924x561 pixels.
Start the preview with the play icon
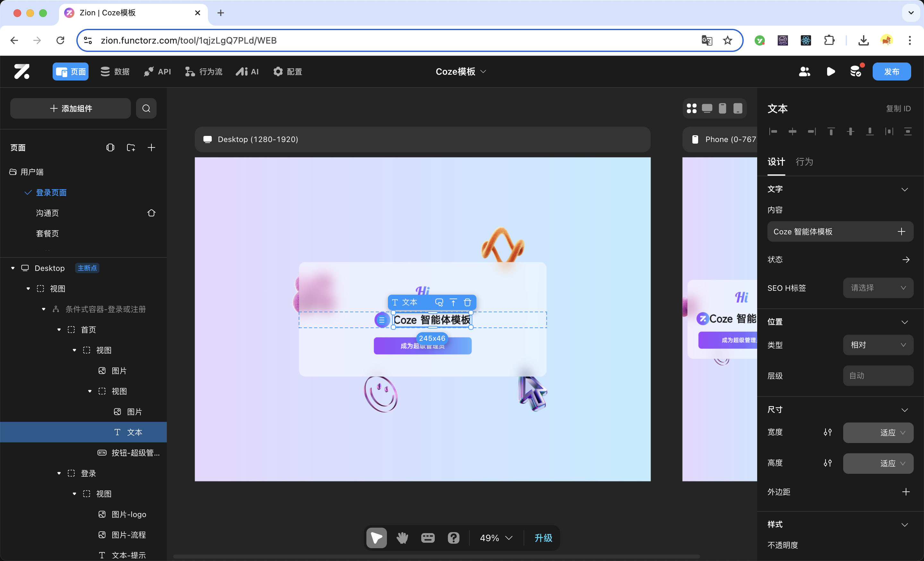831,71
